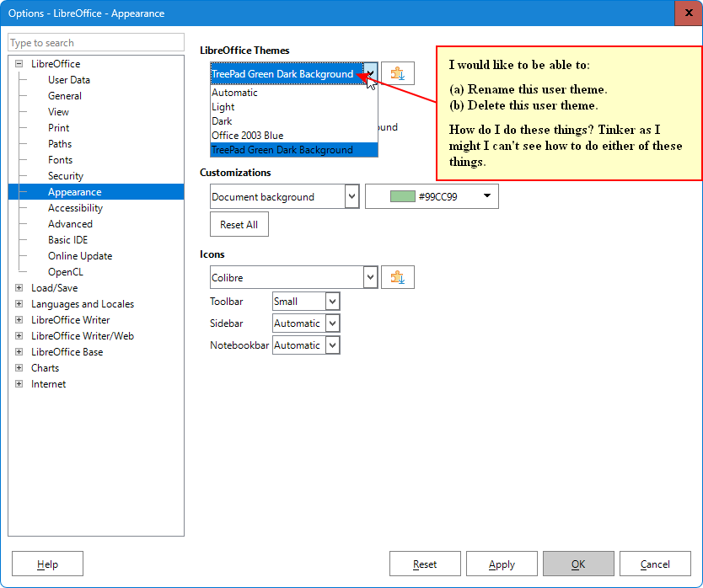Open the #99CC99 color picker
703x588 pixels.
(x=432, y=197)
